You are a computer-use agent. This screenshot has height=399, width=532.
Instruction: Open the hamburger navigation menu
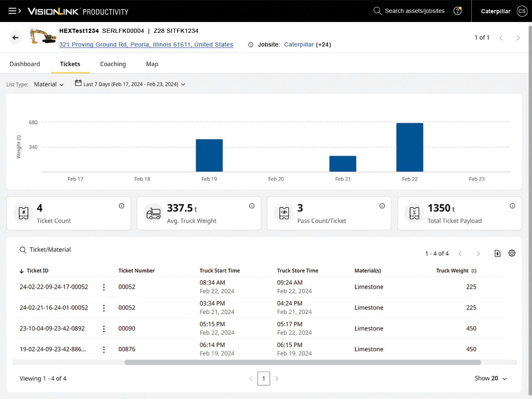pyautogui.click(x=14, y=11)
